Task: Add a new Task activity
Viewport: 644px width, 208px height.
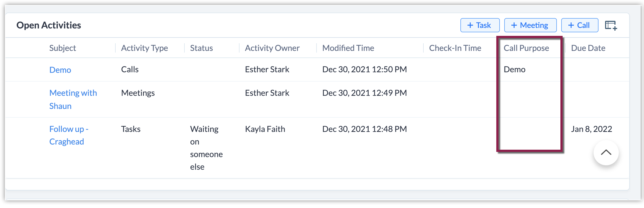Action: (x=480, y=25)
